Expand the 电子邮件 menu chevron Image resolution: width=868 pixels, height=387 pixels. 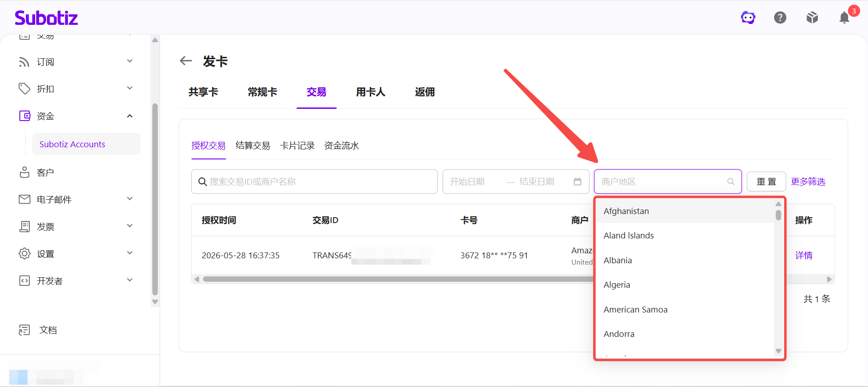point(130,199)
